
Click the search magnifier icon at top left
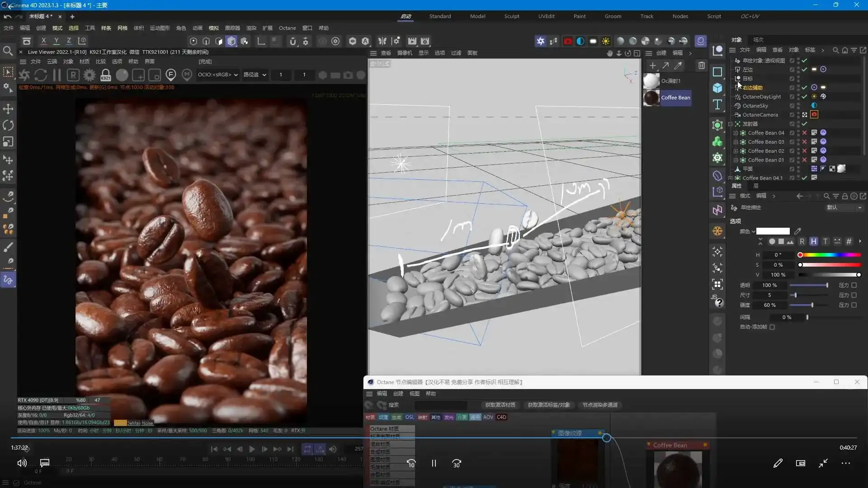(x=8, y=51)
